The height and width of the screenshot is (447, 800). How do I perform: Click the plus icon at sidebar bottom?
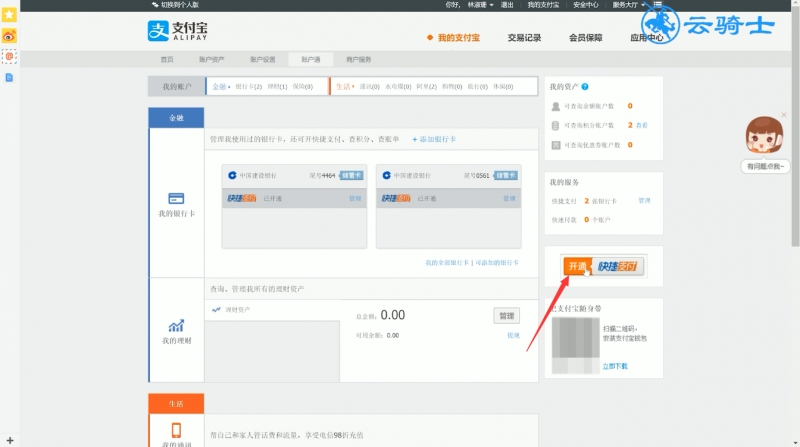[10, 440]
